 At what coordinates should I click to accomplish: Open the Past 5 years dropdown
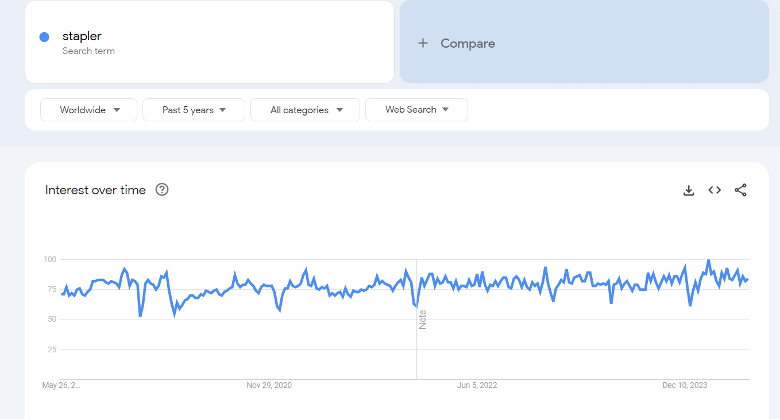194,109
